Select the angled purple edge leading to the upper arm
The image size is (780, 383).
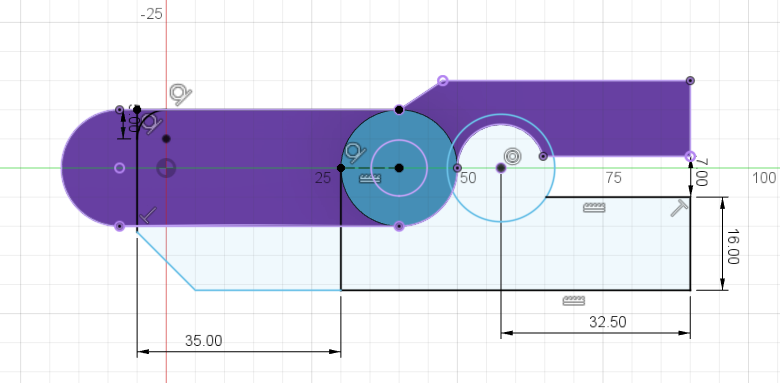pos(421,95)
